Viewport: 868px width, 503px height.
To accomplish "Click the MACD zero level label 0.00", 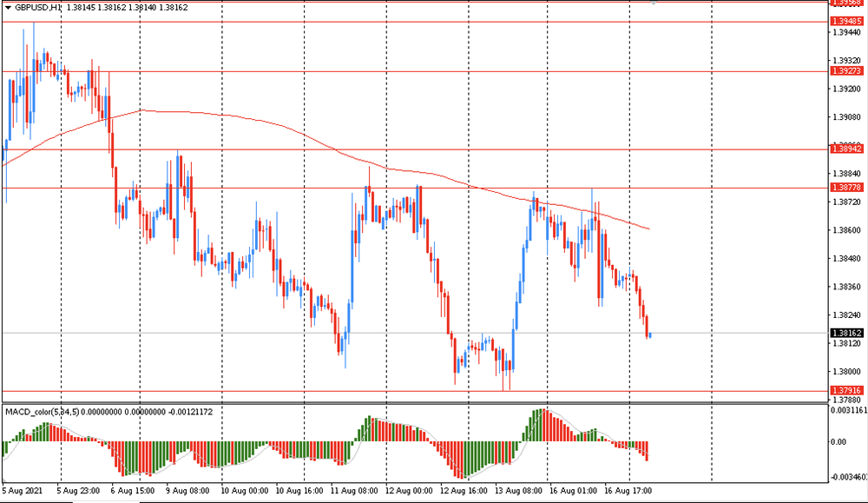I will tap(838, 442).
